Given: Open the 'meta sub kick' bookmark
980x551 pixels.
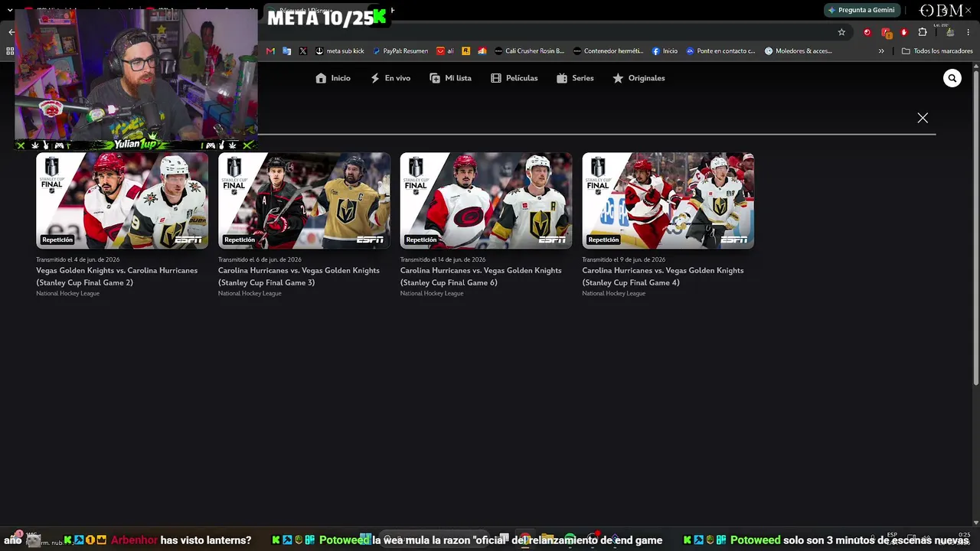Looking at the screenshot, I should tap(340, 51).
